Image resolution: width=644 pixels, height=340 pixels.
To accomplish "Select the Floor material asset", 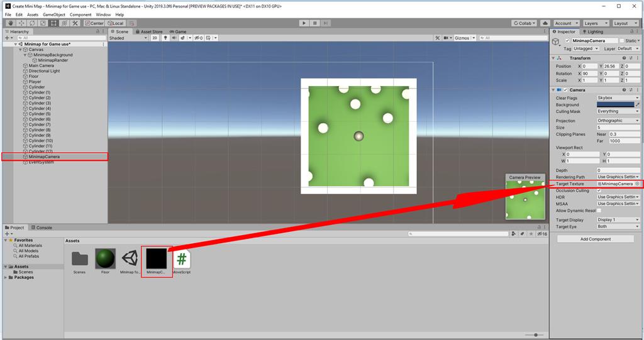I will [105, 259].
